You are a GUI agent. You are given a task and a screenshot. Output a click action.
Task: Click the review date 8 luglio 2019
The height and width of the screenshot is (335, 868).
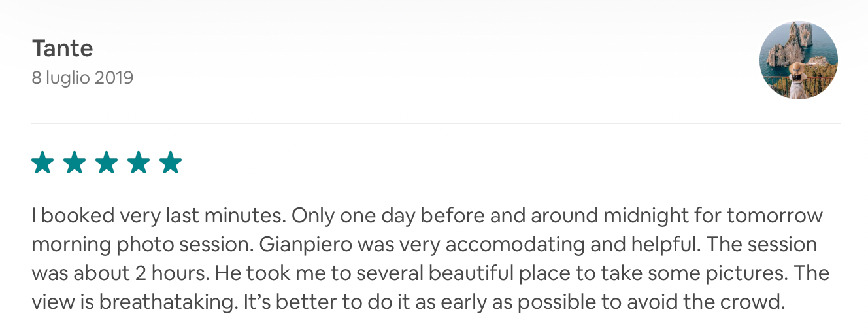pos(82,78)
